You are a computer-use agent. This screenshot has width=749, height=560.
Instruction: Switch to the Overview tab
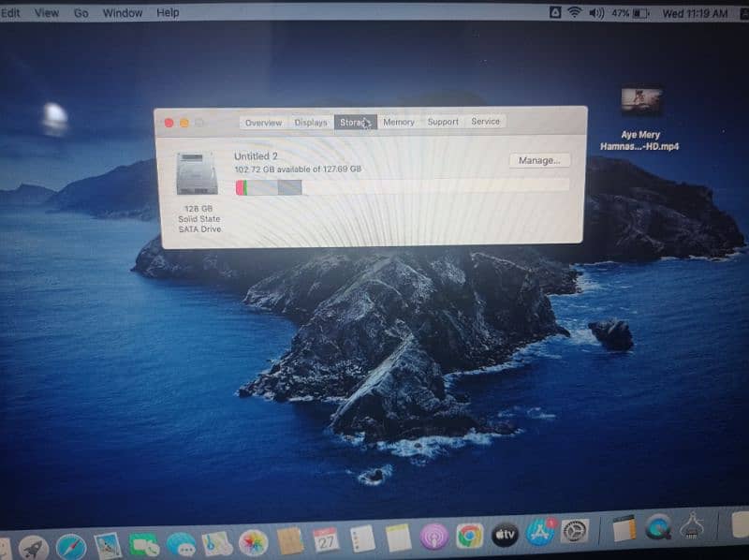(263, 122)
